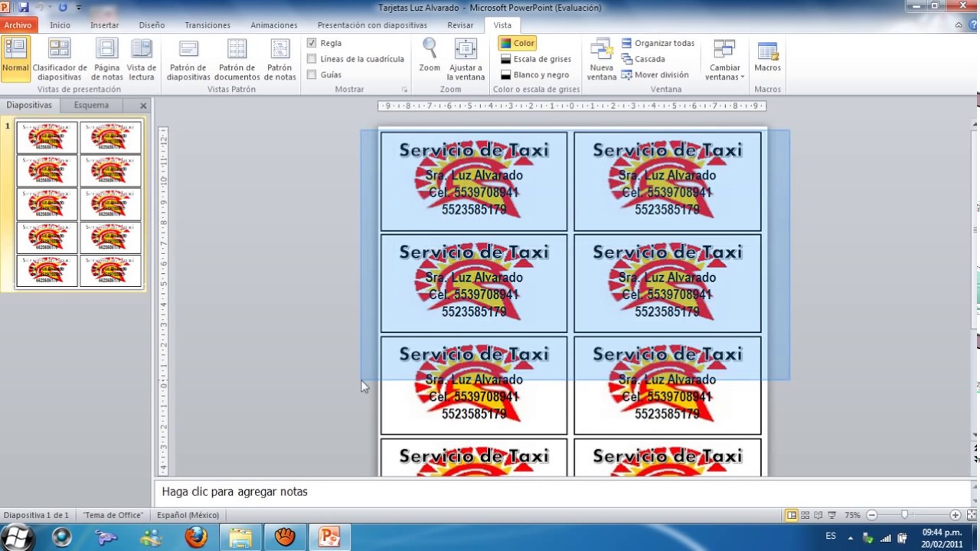The image size is (980, 551).
Task: Switch to Esquema pane tab
Action: [91, 106]
